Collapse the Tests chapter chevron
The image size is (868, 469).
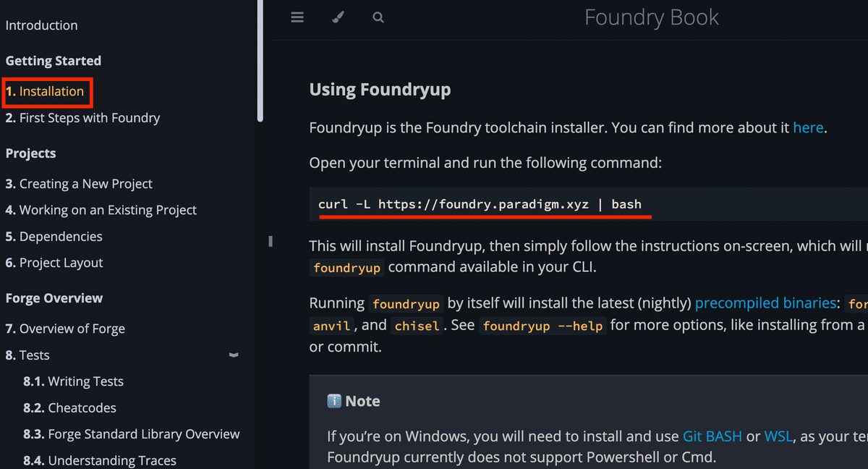pos(233,355)
